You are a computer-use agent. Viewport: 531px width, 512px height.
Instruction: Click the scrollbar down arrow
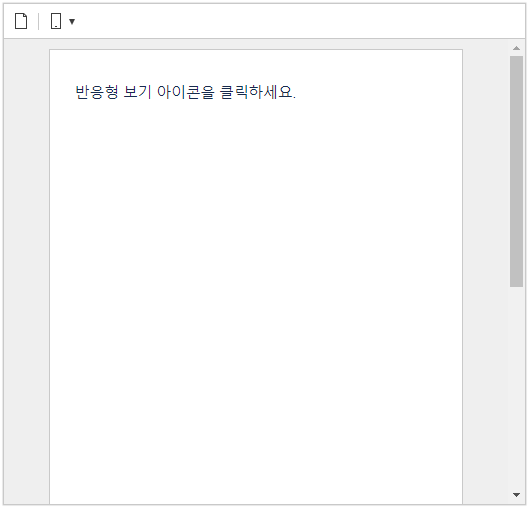[516, 495]
